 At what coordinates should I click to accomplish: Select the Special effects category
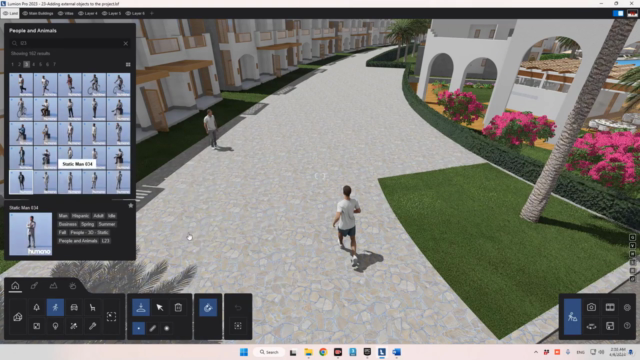pyautogui.click(x=74, y=326)
